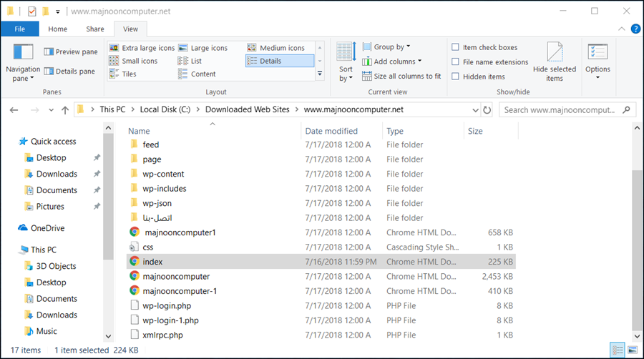Click the Up arrow navigation icon
The width and height of the screenshot is (644, 359).
[x=65, y=110]
